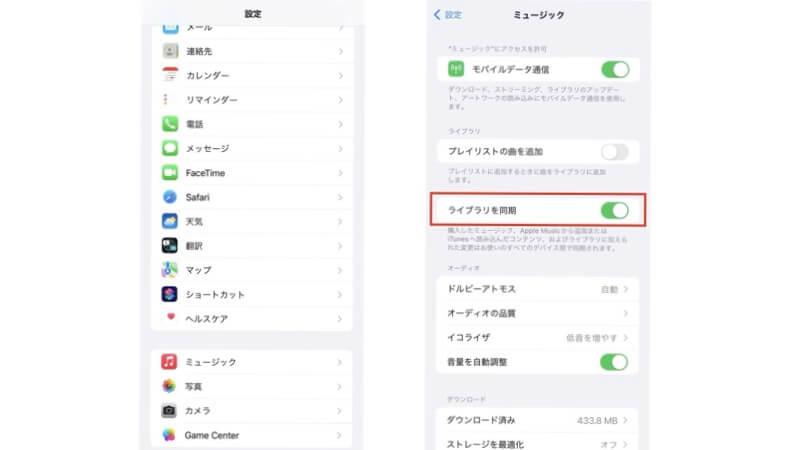This screenshot has height=450, width=800.
Task: Click the 低音を増やす value
Action: point(591,338)
